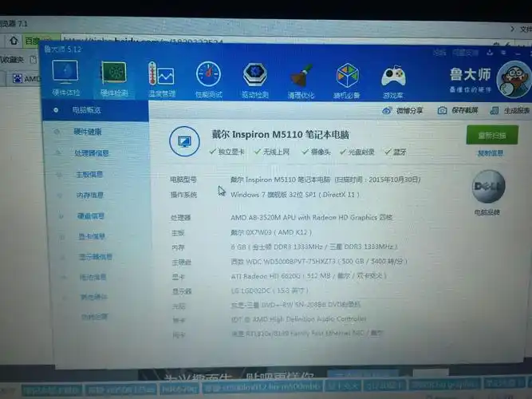Open 游戏库 gamepad icon
Screen dimensions: 532x399
pyautogui.click(x=393, y=77)
